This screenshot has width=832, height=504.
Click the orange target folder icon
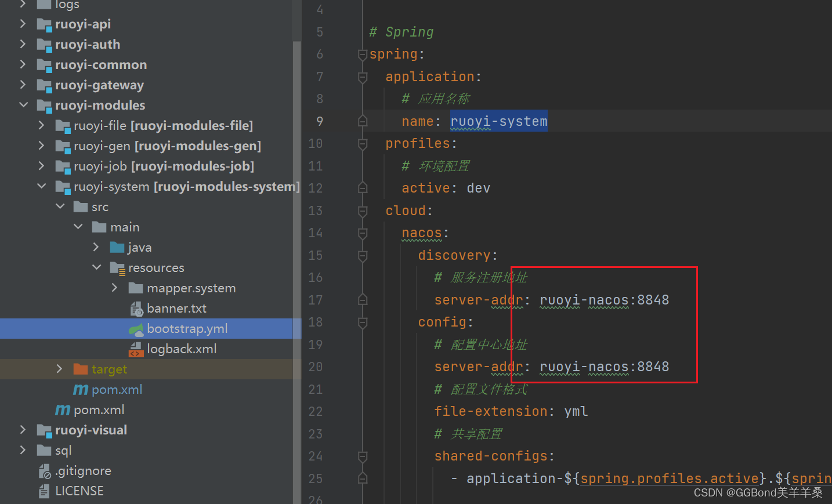point(81,369)
